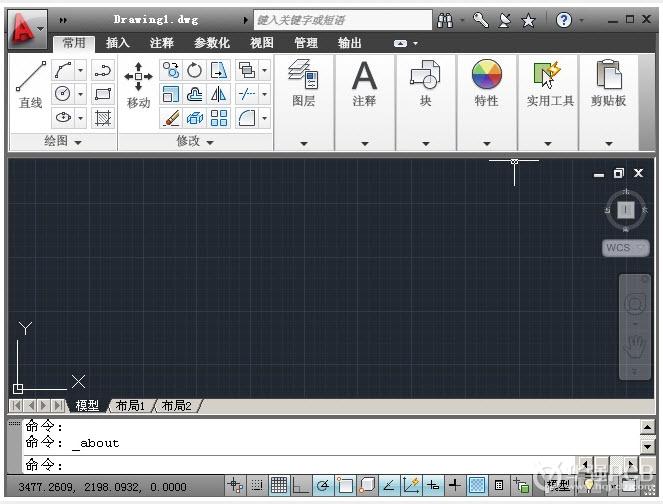
Task: Open the WCS coordinate system dropdown
Action: coord(625,247)
